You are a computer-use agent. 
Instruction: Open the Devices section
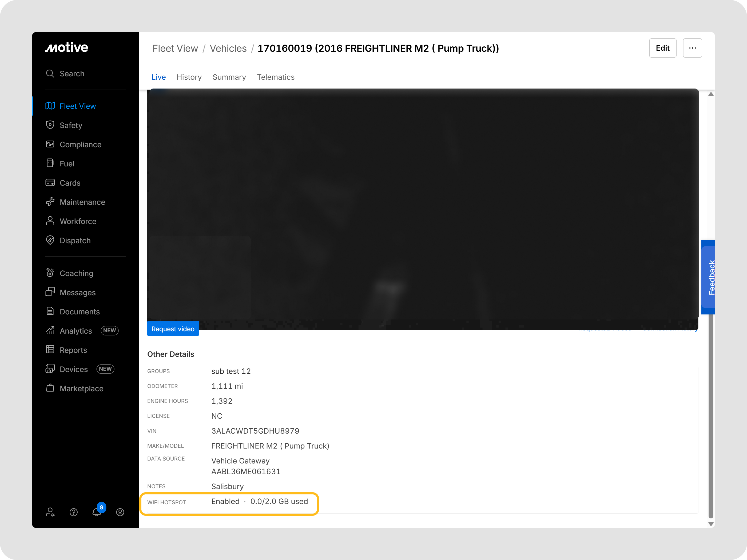(x=74, y=369)
